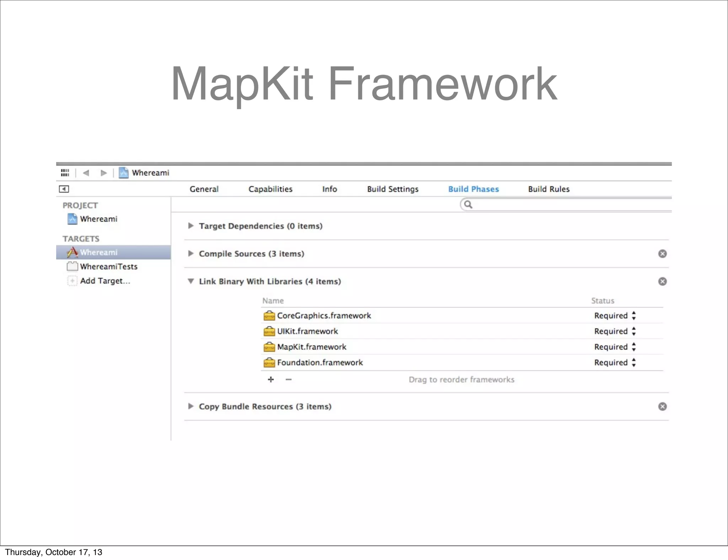Select the Build Phases tab
728x560 pixels.
tap(473, 189)
